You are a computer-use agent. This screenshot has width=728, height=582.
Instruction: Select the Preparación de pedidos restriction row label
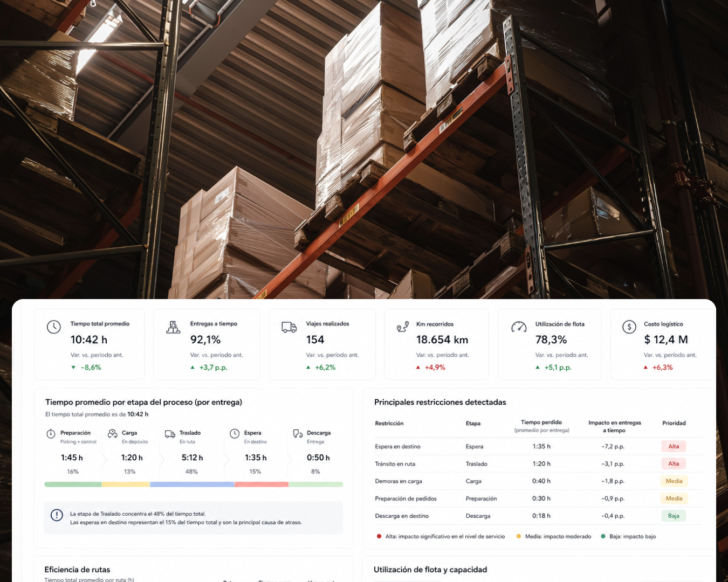pos(406,498)
